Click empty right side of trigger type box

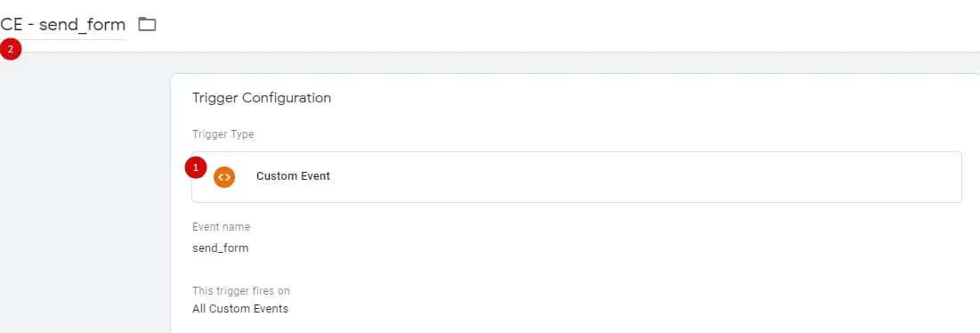[687, 177]
